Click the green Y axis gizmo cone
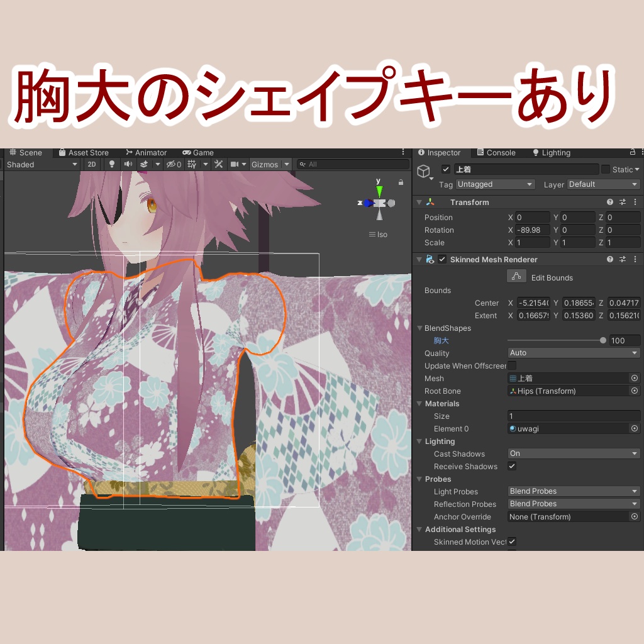Image resolution: width=644 pixels, height=644 pixels. [379, 191]
